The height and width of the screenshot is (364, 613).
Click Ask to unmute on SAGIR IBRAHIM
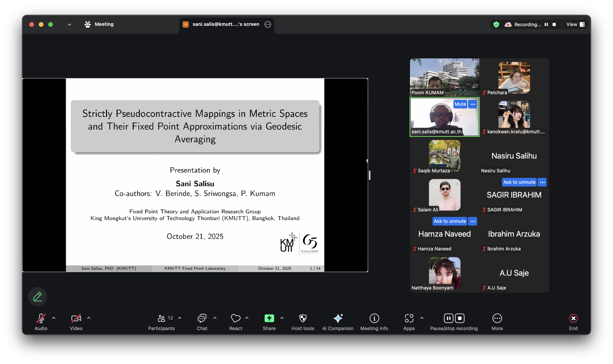click(519, 182)
